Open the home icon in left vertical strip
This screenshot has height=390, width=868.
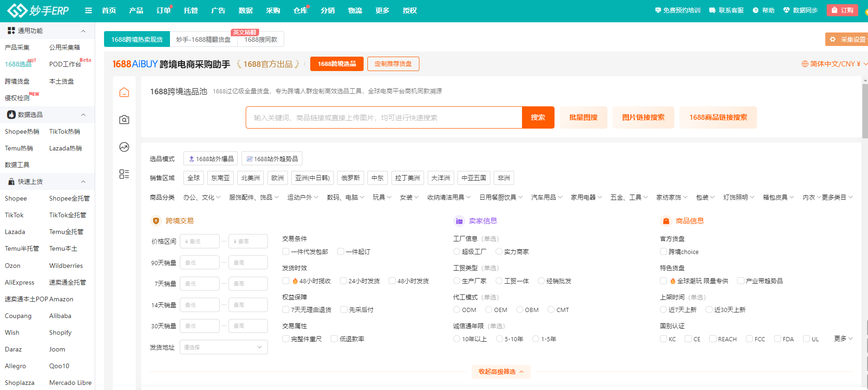[x=124, y=92]
